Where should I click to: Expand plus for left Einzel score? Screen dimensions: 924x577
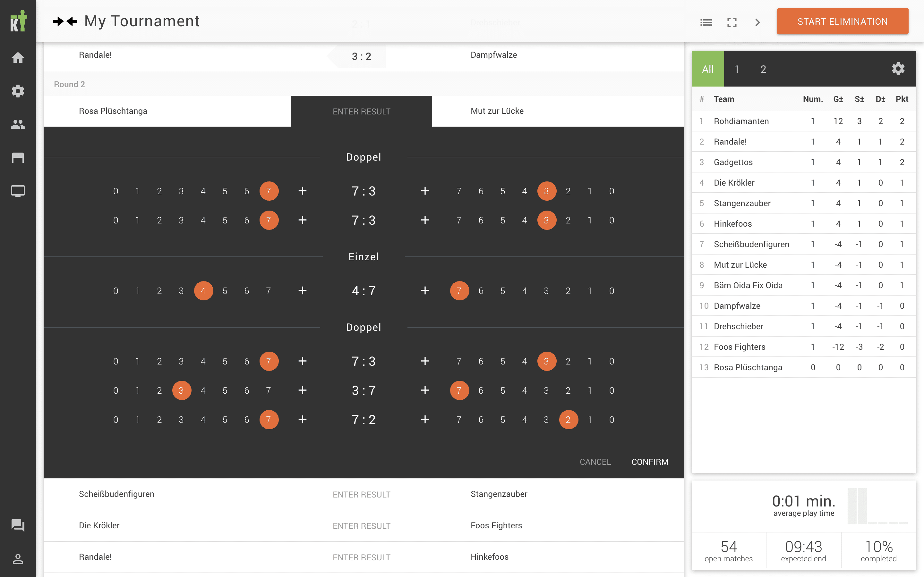click(303, 291)
